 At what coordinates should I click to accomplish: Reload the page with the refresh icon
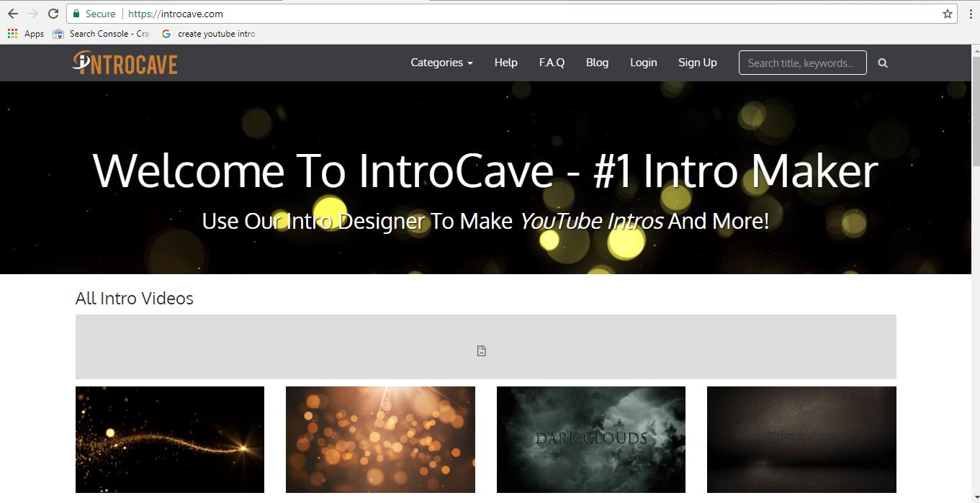pos(53,14)
